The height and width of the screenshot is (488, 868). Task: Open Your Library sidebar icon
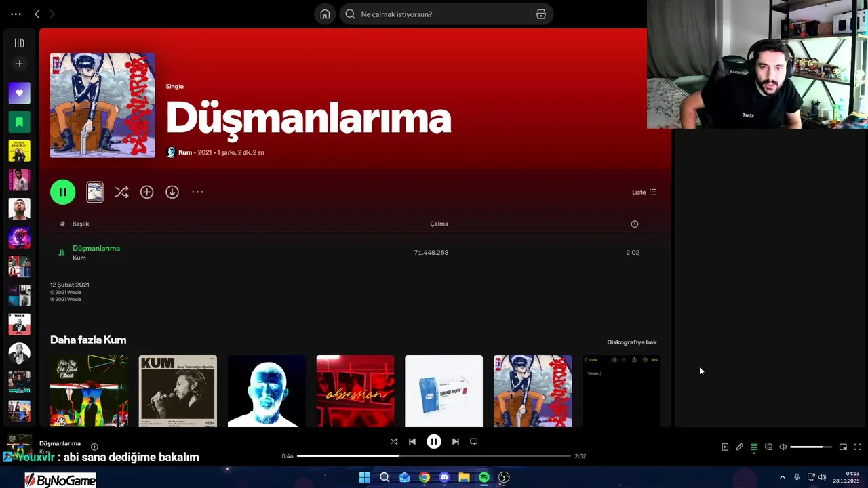[19, 43]
